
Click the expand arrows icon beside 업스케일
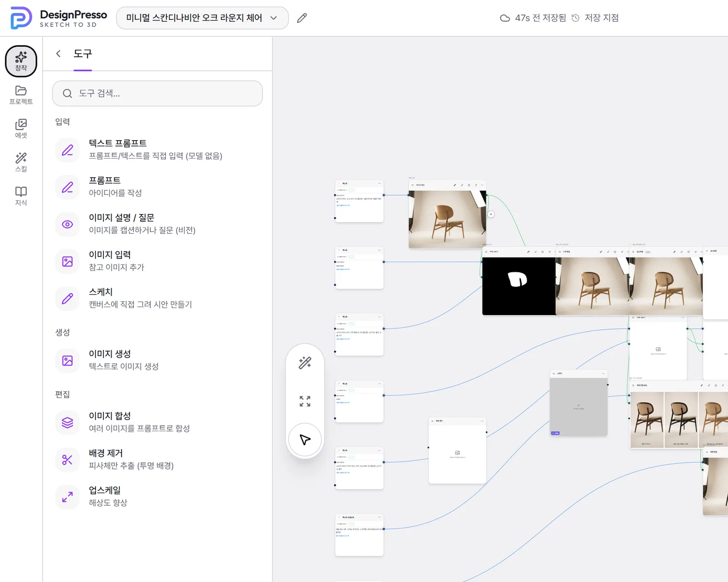67,497
